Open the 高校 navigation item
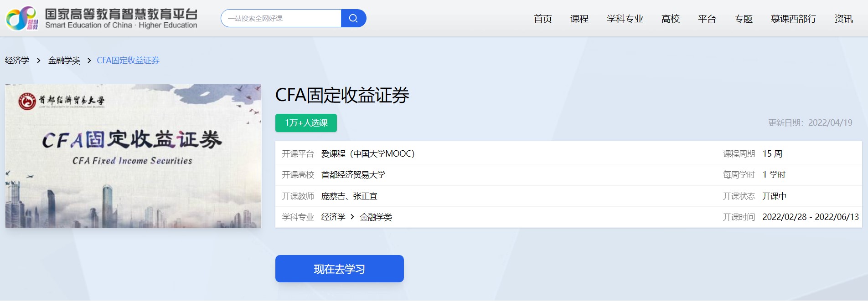 [670, 19]
